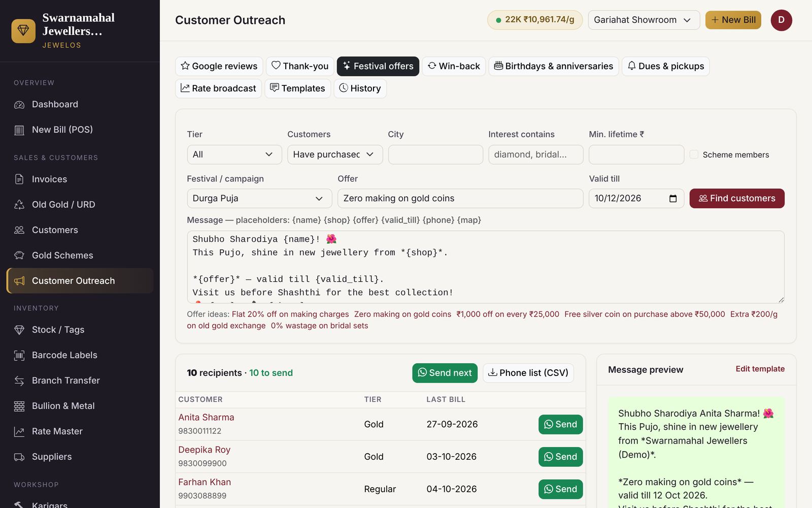Switch to the Google reviews tab
The height and width of the screenshot is (508, 812).
coord(219,66)
